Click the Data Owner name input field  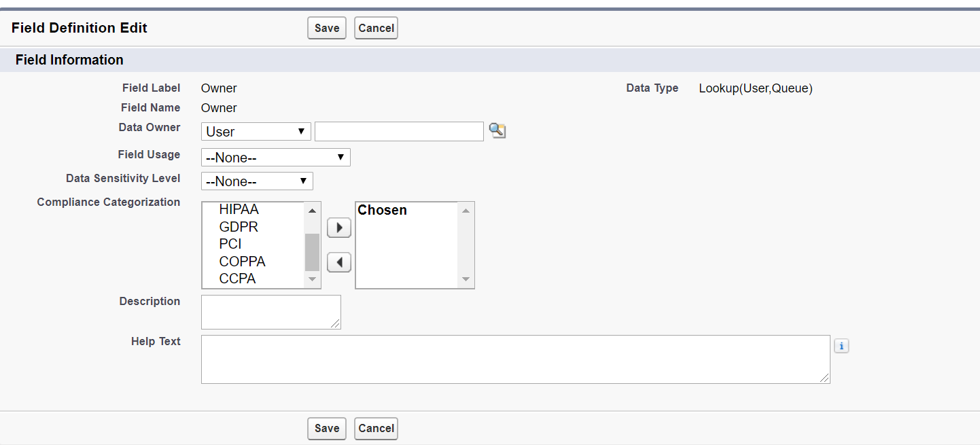click(x=399, y=131)
